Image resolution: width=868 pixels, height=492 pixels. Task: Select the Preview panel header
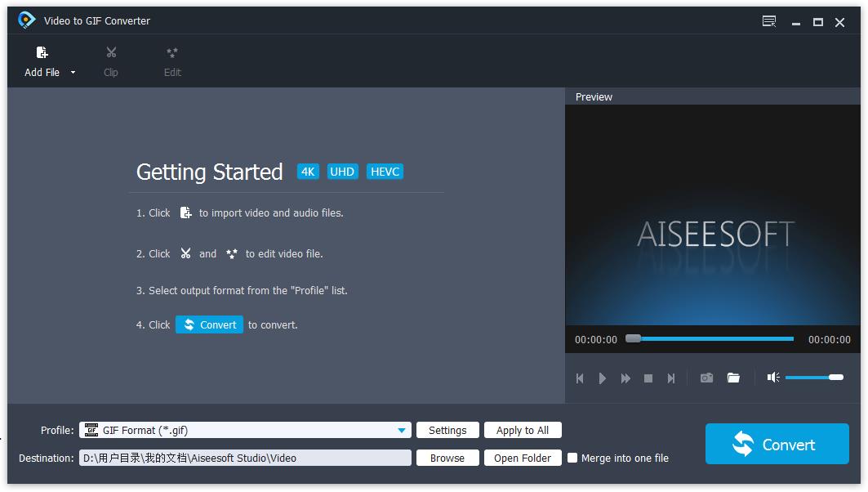(x=594, y=96)
